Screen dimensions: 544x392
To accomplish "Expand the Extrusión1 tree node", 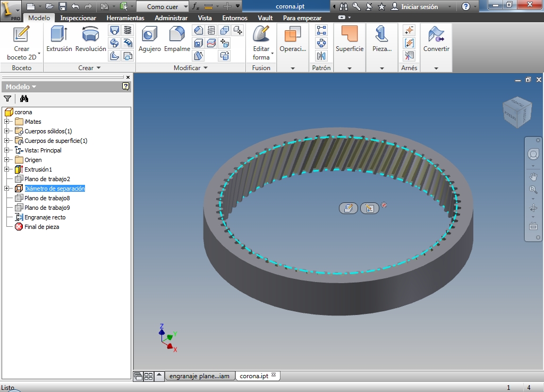I will (7, 169).
